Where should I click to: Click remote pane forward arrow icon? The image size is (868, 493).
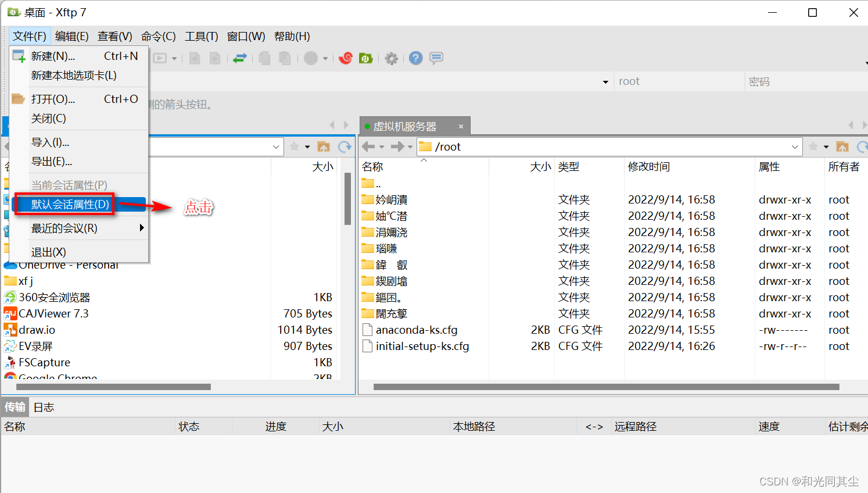pos(397,147)
